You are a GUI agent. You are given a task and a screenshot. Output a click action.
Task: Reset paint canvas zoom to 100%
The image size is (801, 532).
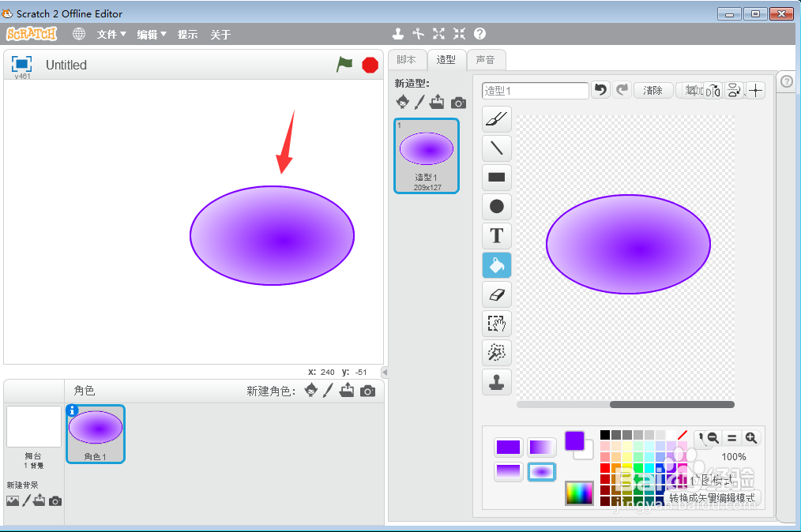pyautogui.click(x=732, y=438)
